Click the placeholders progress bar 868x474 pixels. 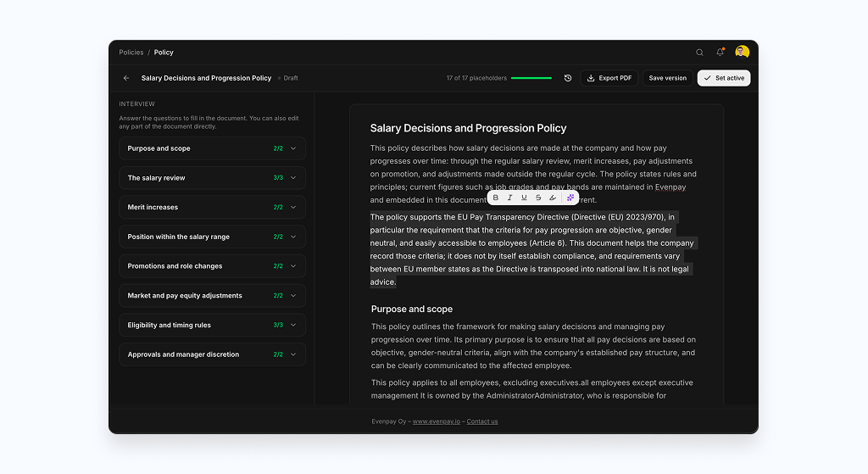pos(531,78)
